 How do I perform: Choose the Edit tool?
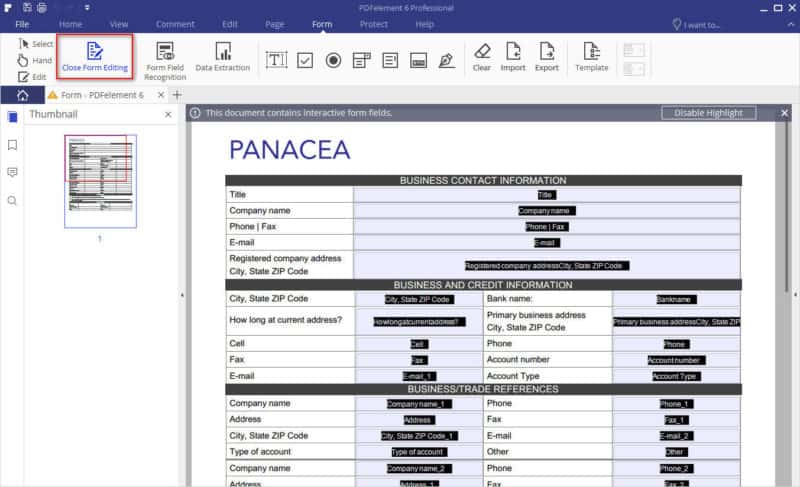[x=32, y=77]
